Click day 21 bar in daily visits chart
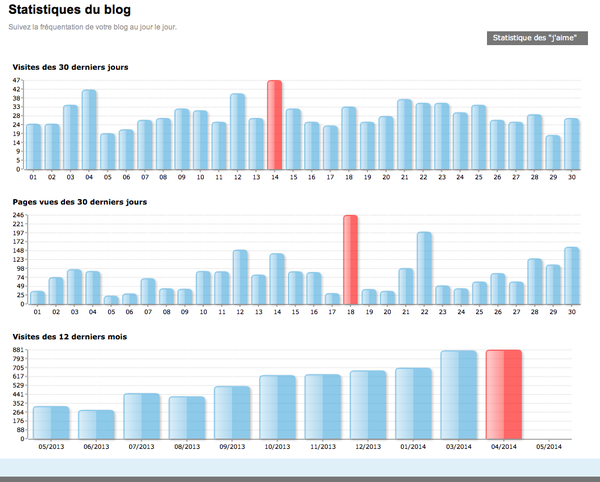Image resolution: width=600 pixels, height=482 pixels. [x=404, y=135]
